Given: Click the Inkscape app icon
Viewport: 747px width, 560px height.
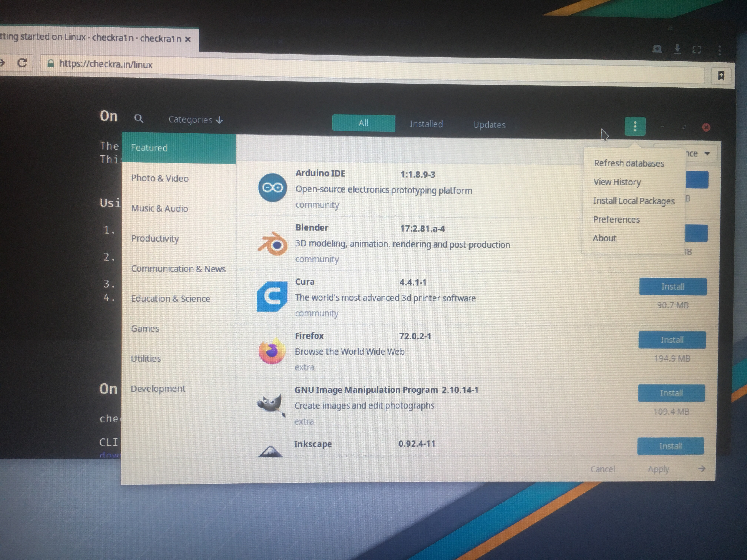Looking at the screenshot, I should [270, 451].
